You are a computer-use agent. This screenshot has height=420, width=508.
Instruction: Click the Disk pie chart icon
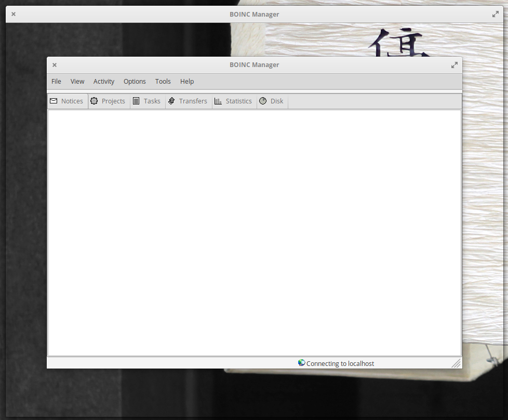pos(263,101)
